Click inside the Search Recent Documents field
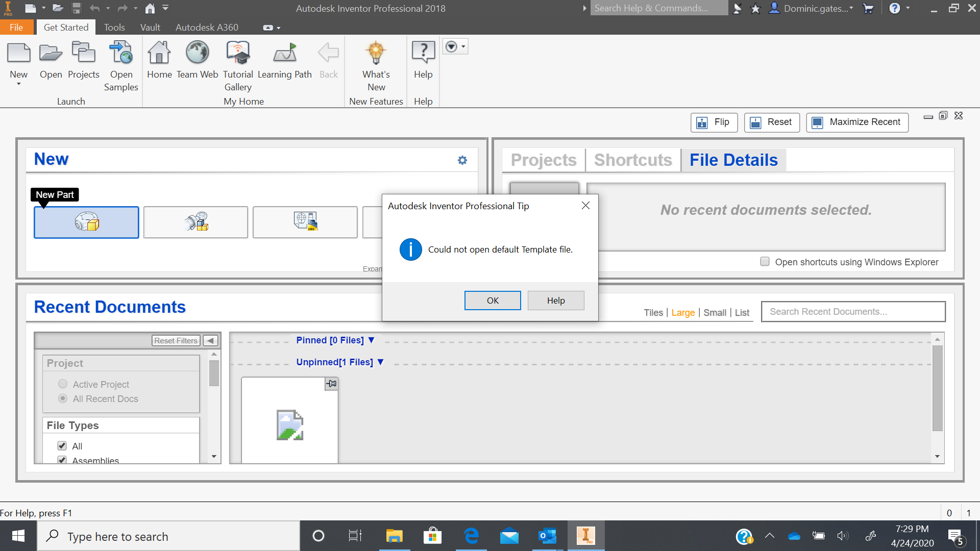980x551 pixels. (x=853, y=311)
